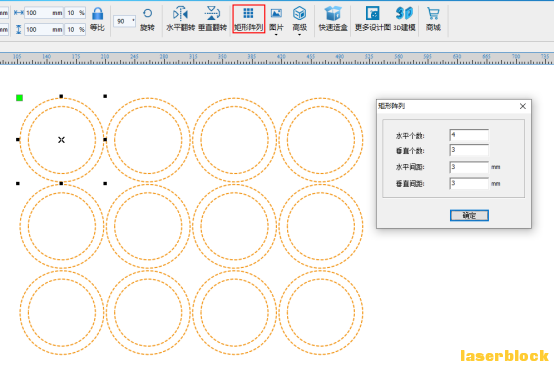Click the vertical spacing (垂直间距) field

(x=469, y=183)
